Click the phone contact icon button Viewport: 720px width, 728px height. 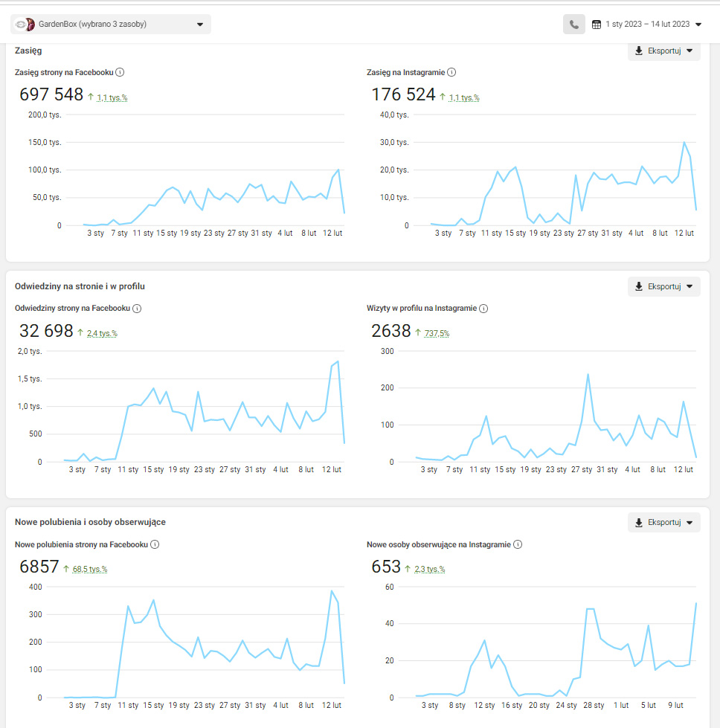pyautogui.click(x=574, y=24)
